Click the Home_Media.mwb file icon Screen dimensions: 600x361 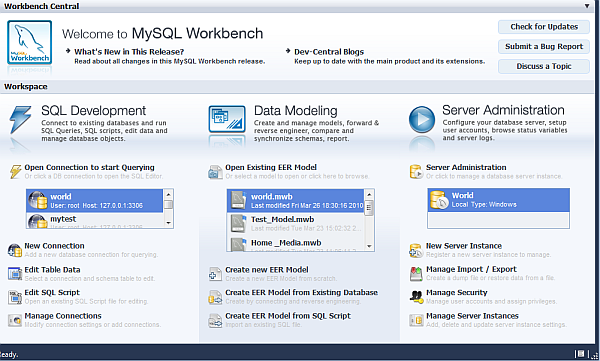click(x=239, y=244)
